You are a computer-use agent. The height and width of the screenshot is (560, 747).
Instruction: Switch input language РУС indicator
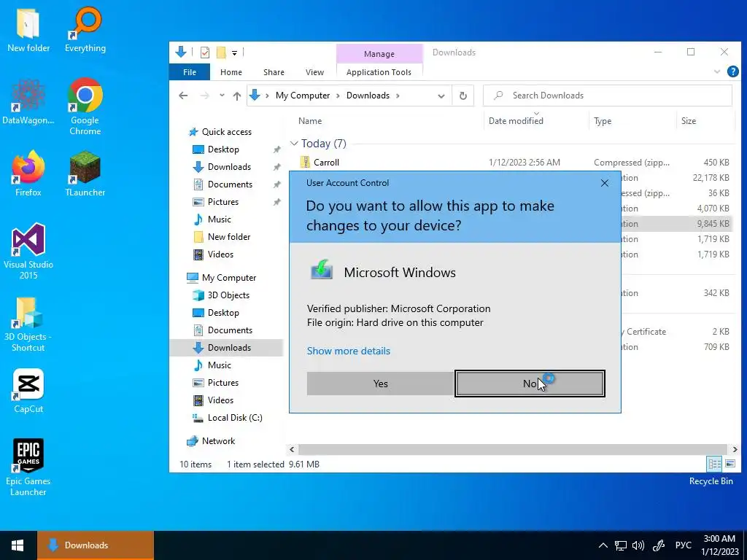(683, 545)
